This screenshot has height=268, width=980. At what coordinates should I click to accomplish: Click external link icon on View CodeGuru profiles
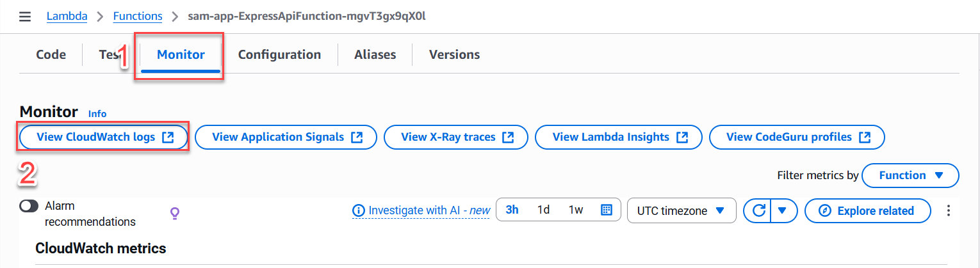click(865, 137)
